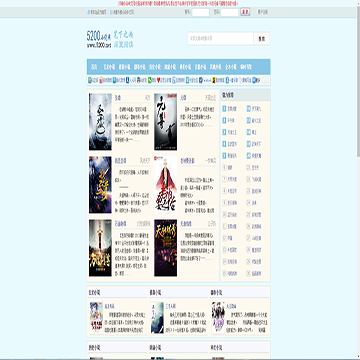The width and height of the screenshot is (360, 360).
Task: Open thumbnail under the 玄幻小说 section
Action: (x=96, y=318)
